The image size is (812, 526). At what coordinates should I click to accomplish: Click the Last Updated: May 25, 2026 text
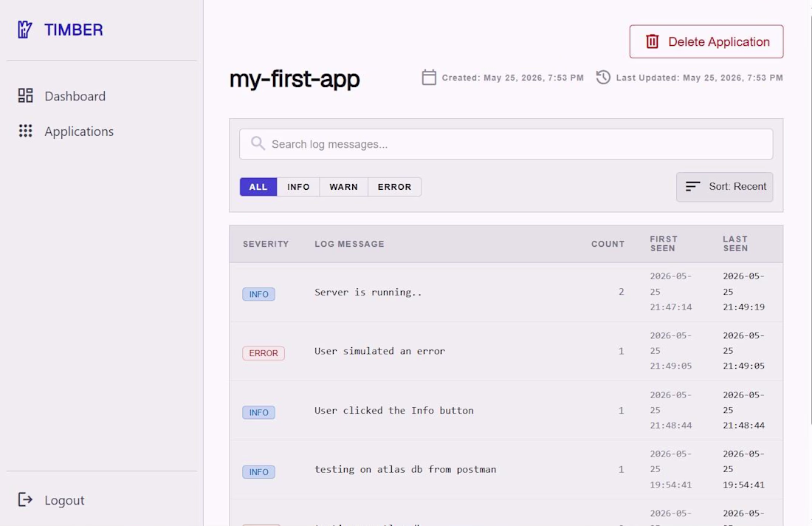pos(700,78)
